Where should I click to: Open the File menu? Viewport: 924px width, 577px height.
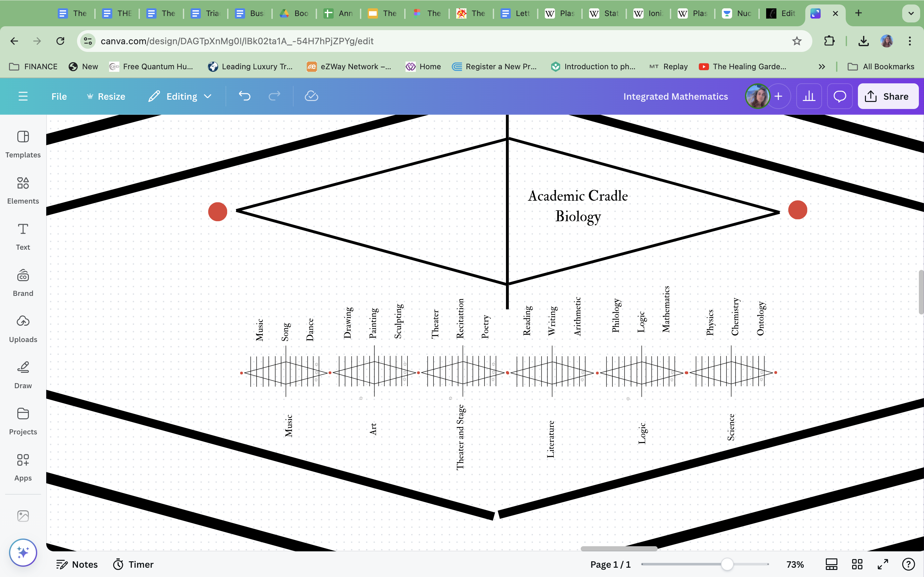(x=59, y=96)
